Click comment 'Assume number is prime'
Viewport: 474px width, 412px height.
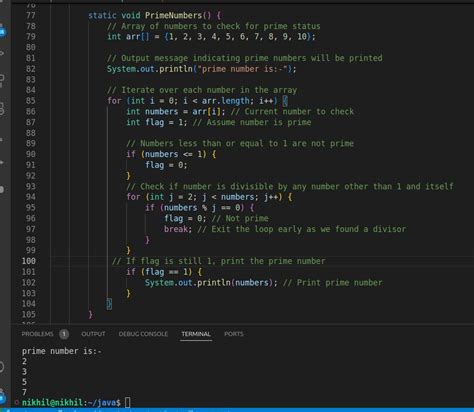[x=252, y=122]
